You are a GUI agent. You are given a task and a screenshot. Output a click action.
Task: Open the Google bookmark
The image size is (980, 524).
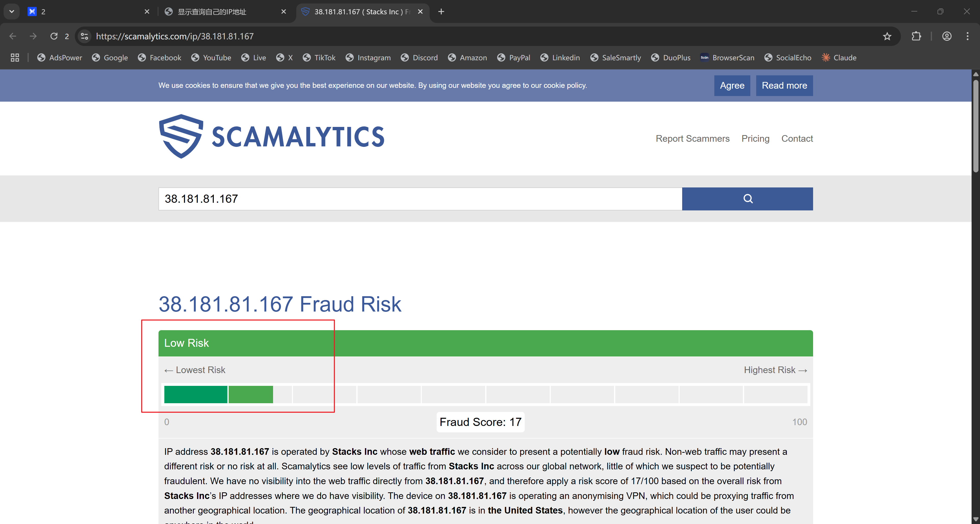pos(110,57)
